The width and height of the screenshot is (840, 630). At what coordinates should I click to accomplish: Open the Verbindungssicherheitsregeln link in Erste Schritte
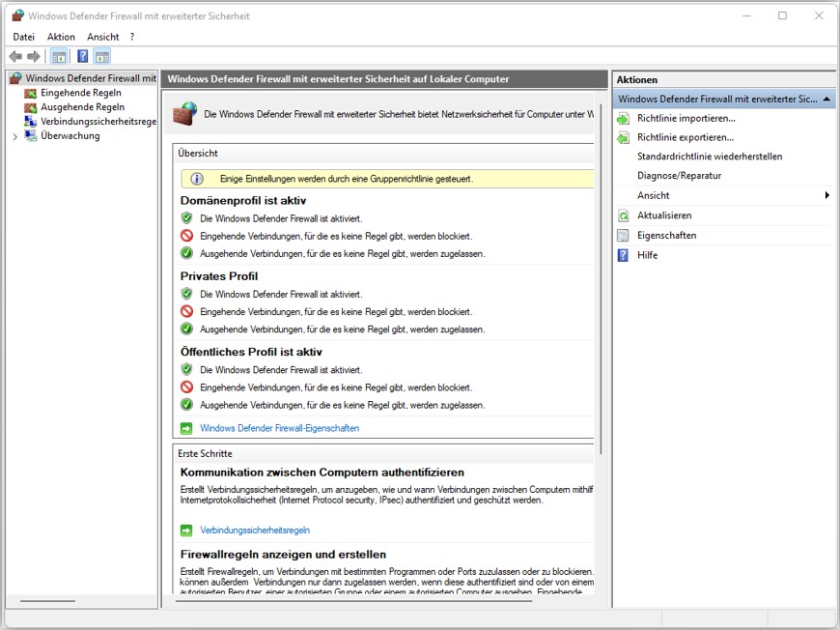click(255, 530)
